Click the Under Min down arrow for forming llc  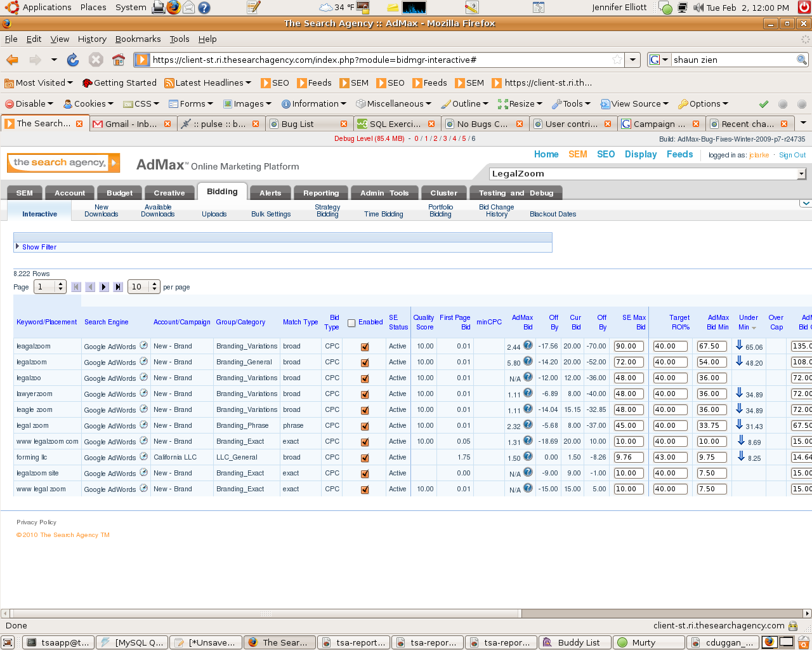[x=741, y=456]
